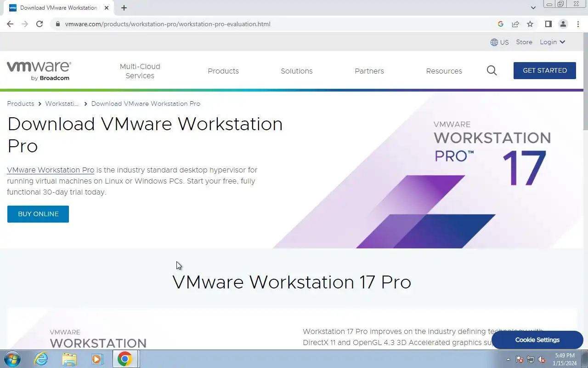Click the site search magnifier icon
588x368 pixels.
492,70
